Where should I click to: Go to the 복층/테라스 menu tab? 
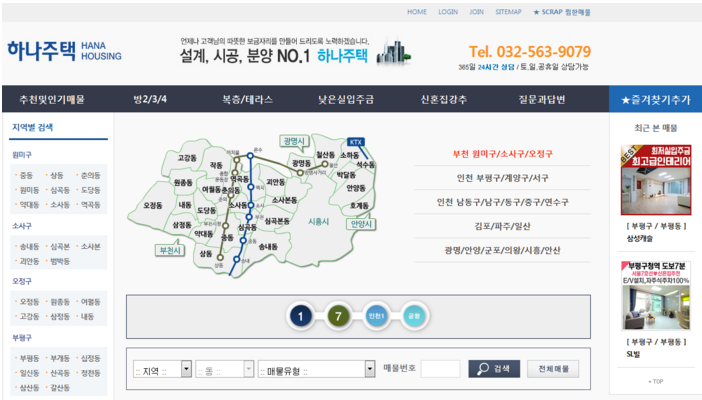tap(247, 100)
